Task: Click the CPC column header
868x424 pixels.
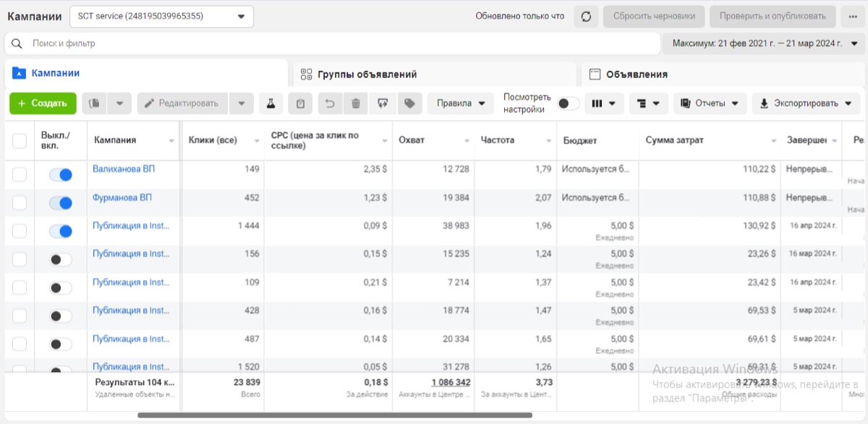Action: coord(315,140)
